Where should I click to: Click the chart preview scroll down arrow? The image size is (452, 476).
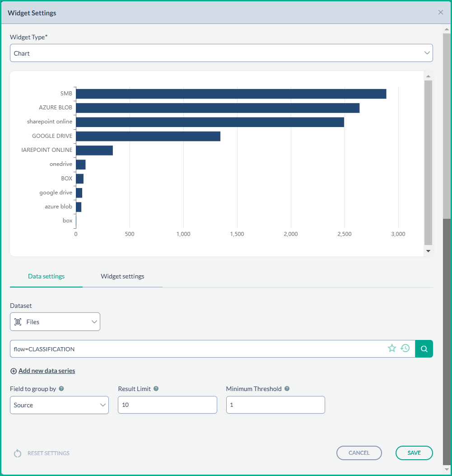(428, 251)
